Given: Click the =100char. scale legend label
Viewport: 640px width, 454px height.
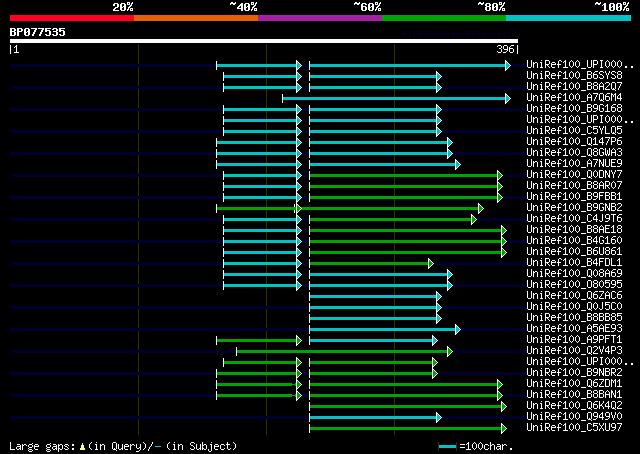Looking at the screenshot, I should [486, 446].
